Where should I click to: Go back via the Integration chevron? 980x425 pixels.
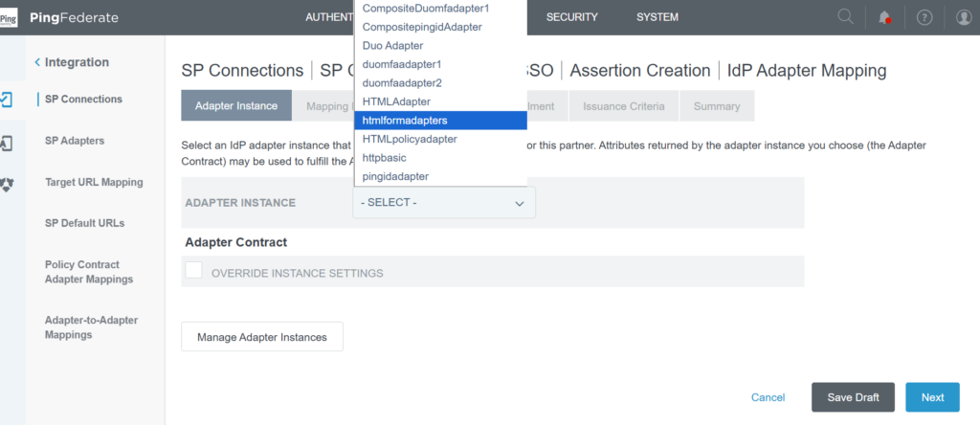tap(37, 62)
